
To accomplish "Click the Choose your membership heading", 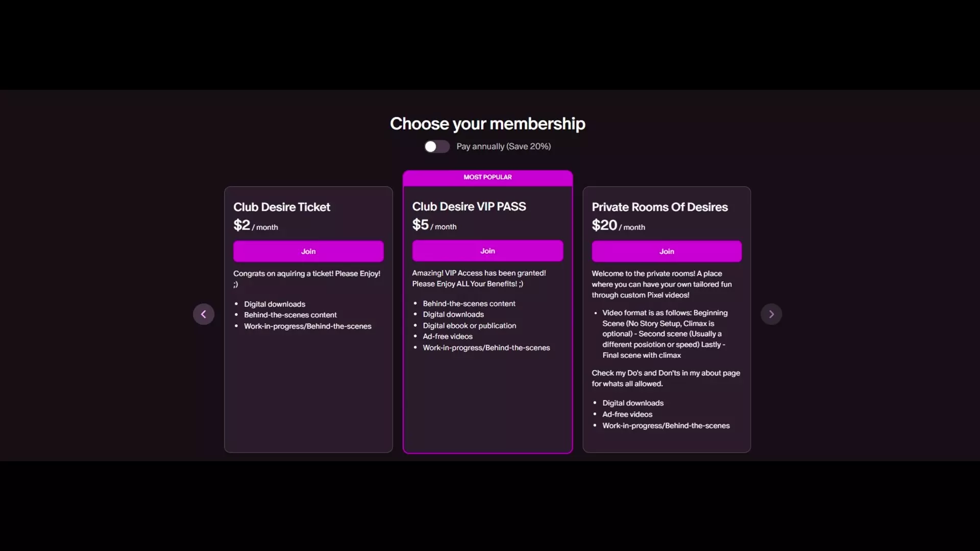I will click(487, 124).
